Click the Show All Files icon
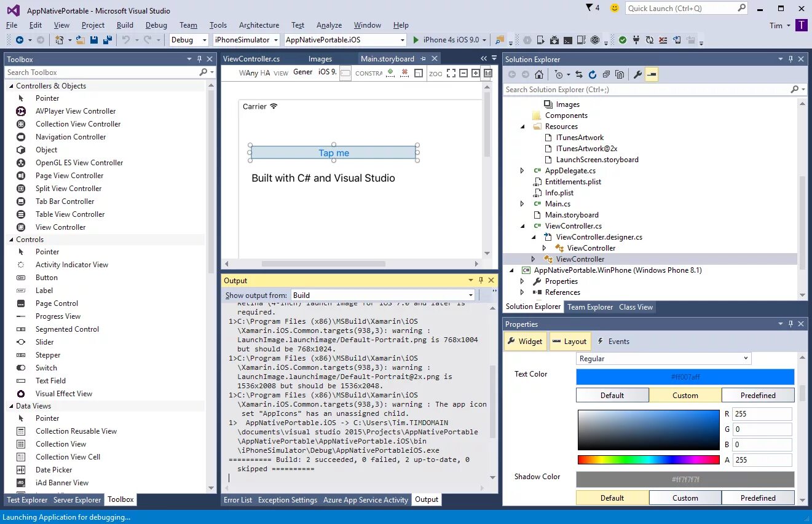 [620, 74]
